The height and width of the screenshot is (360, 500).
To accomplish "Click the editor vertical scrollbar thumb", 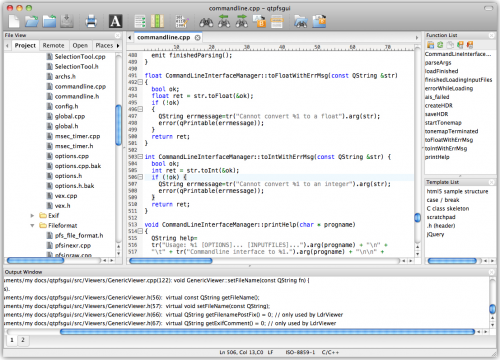I will [x=417, y=218].
